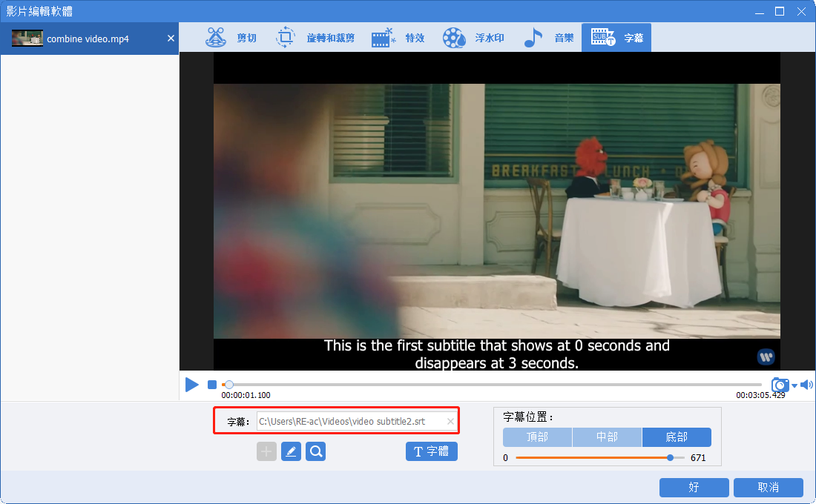Set subtitle position to 中部 (middle)

[608, 437]
